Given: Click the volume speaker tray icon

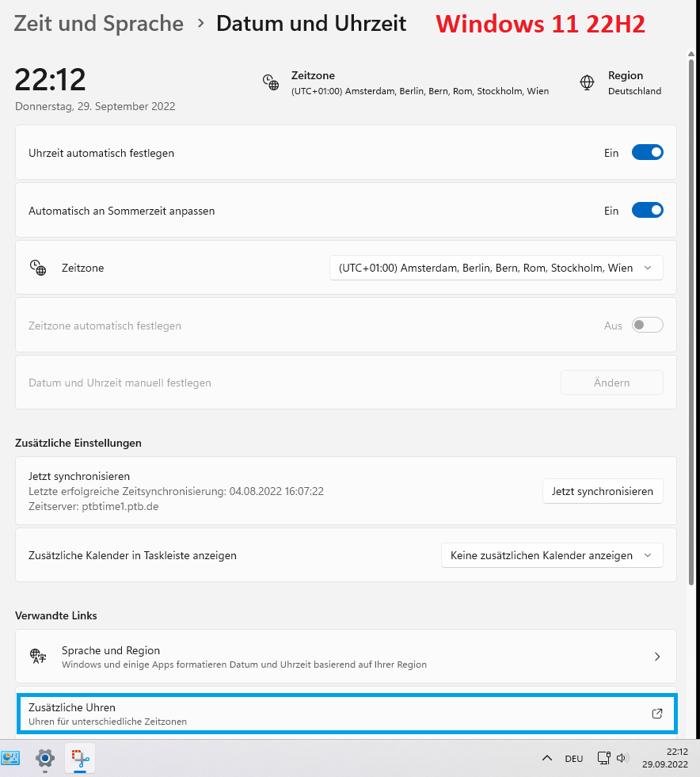Looking at the screenshot, I should 622,758.
